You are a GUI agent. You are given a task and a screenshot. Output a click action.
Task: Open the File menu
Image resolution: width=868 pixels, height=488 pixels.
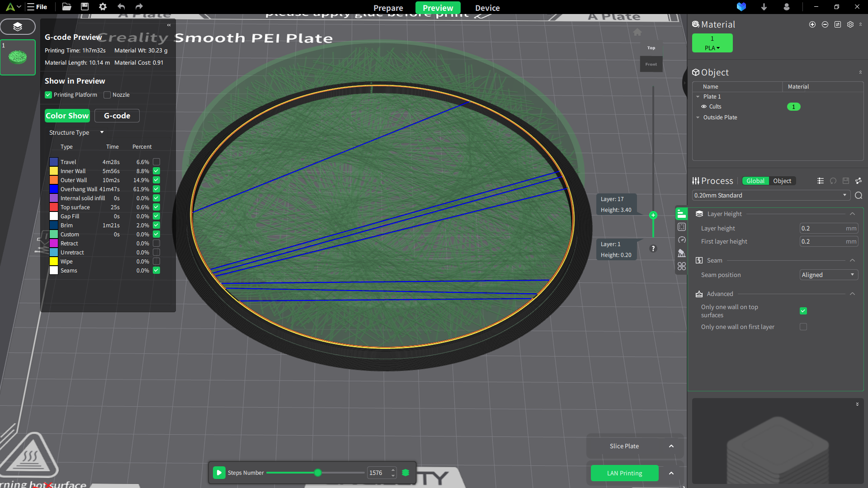tap(37, 7)
